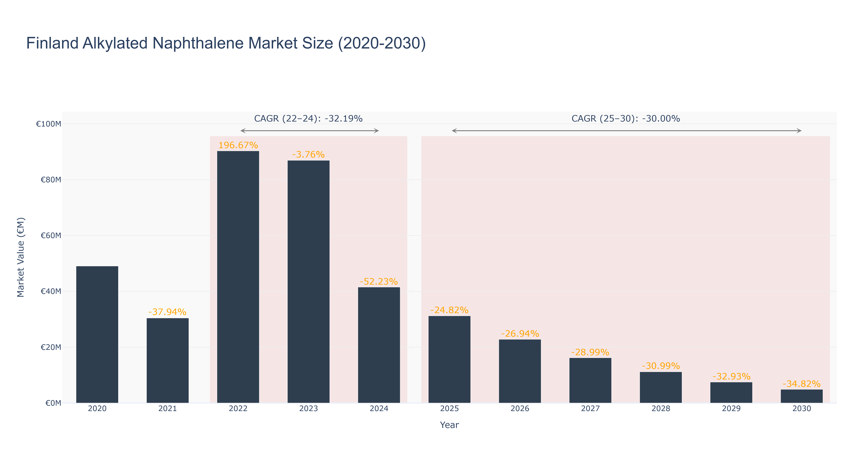Image resolution: width=868 pixels, height=465 pixels.
Task: Click the 2029 x-axis tick label
Action: click(731, 409)
